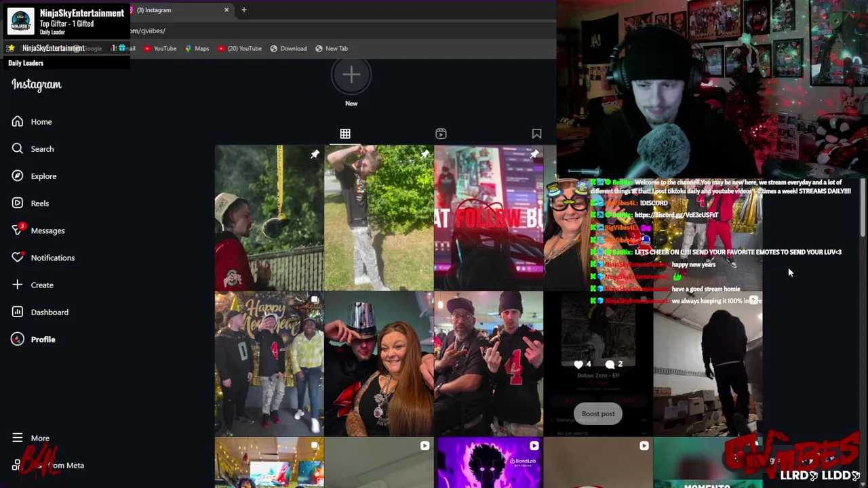Click the Instagram logo wordmark
The height and width of the screenshot is (488, 868).
pos(37,85)
